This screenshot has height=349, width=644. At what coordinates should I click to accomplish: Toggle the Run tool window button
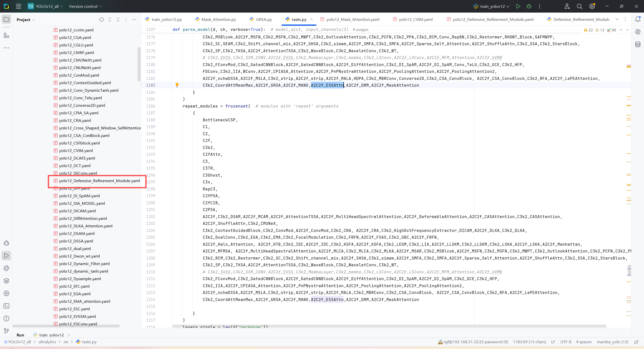6,256
